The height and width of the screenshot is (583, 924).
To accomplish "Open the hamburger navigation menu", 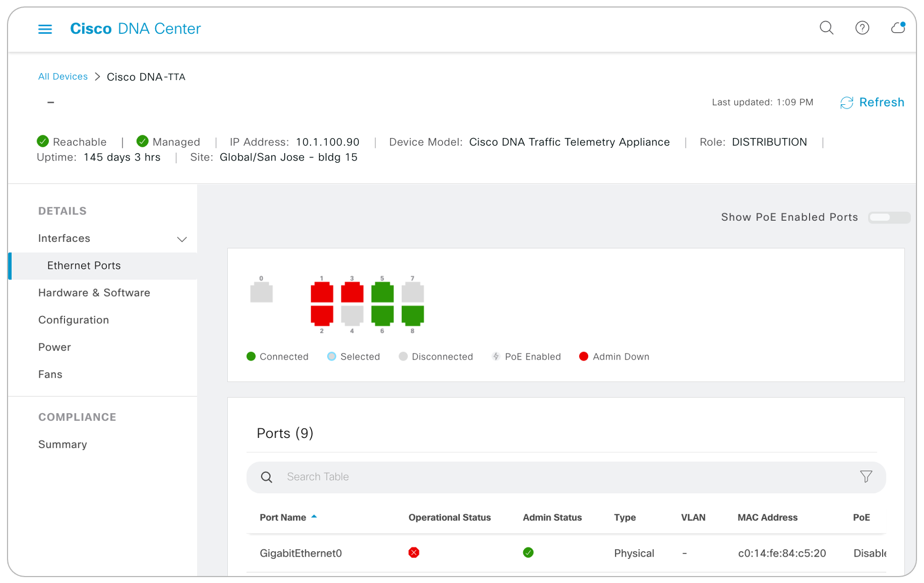I will [45, 29].
